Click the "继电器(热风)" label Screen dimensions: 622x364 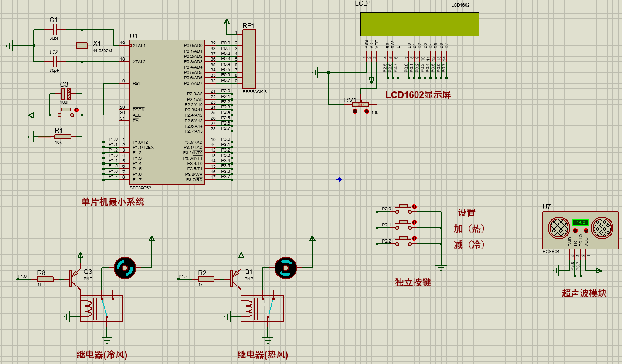263,355
